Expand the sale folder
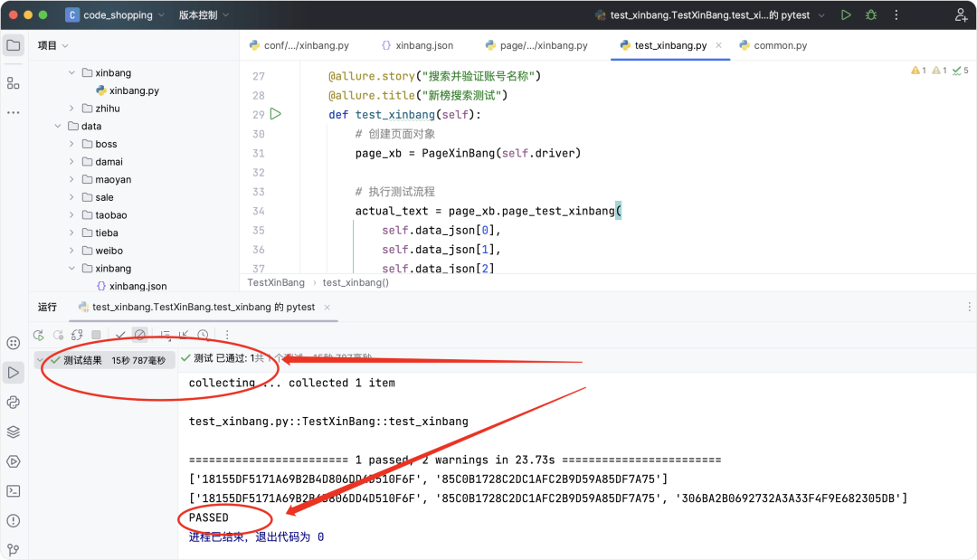 click(71, 197)
